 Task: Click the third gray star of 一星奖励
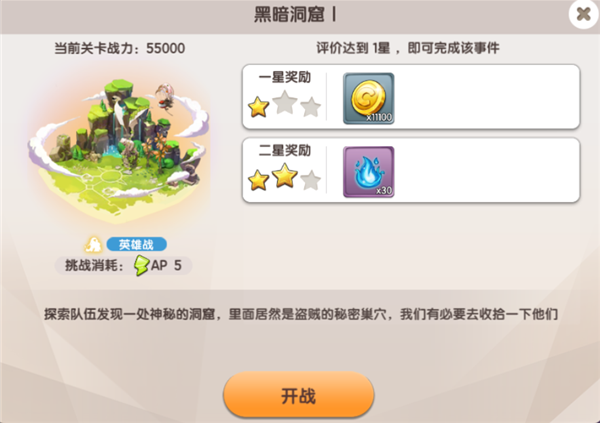click(310, 107)
